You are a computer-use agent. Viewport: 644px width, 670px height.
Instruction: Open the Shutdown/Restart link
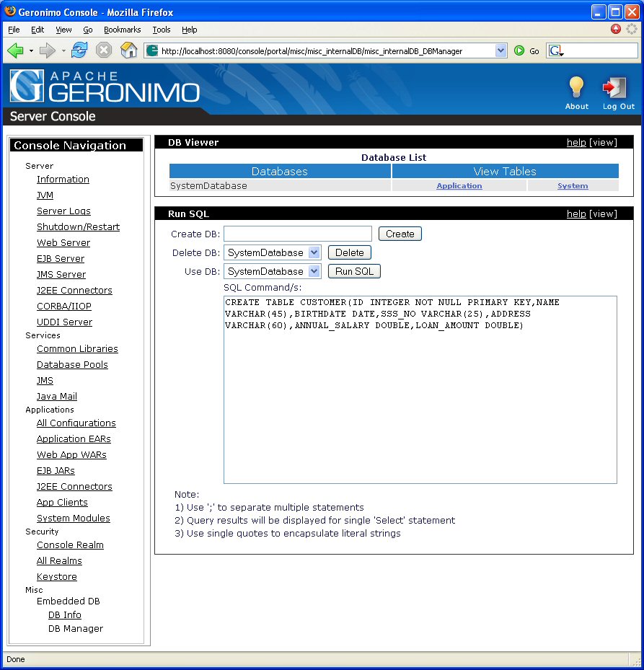pos(78,227)
